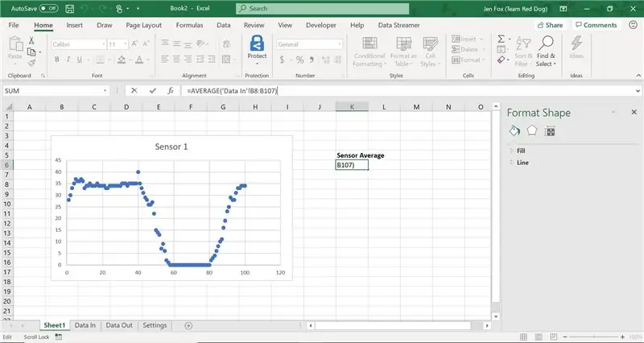Click the Save icon in title bar
The image size is (644, 343).
point(69,8)
